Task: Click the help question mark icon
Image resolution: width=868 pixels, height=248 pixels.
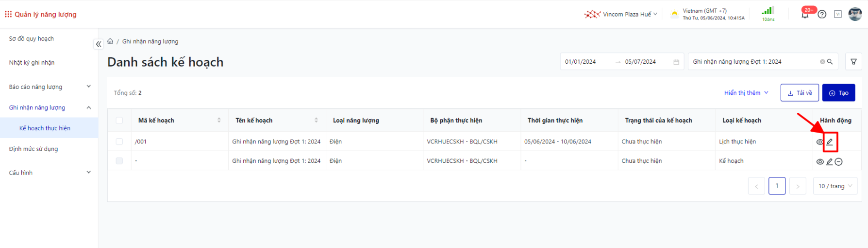Action: 822,15
